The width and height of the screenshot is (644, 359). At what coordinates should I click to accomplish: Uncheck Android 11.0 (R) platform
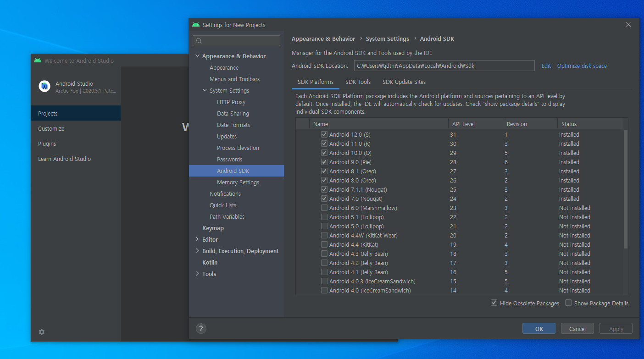tap(324, 144)
